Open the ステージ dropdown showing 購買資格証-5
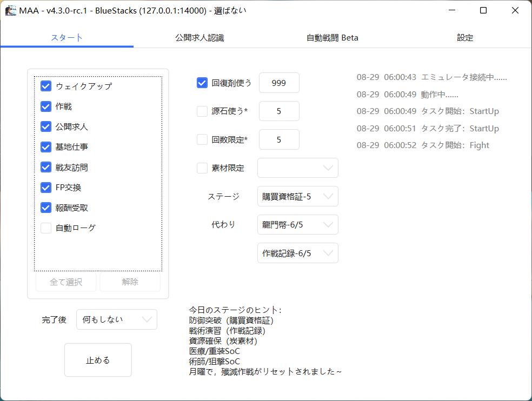The width and height of the screenshot is (532, 401). [x=297, y=196]
